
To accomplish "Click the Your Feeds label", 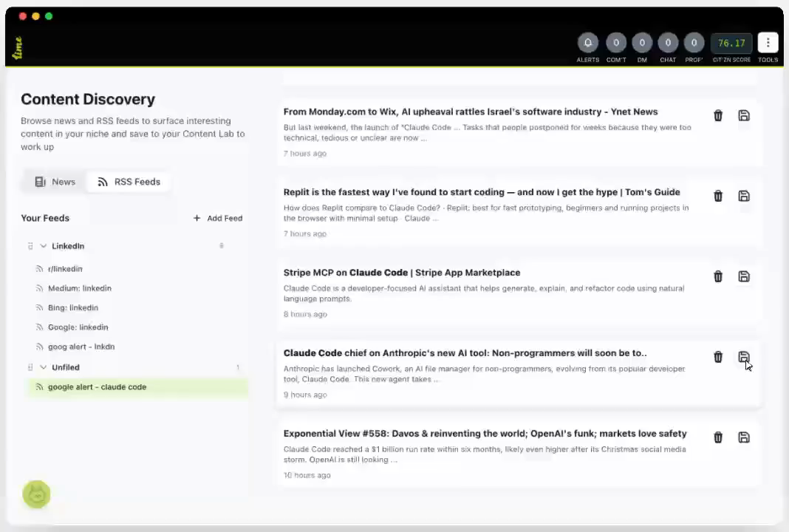I will click(45, 218).
